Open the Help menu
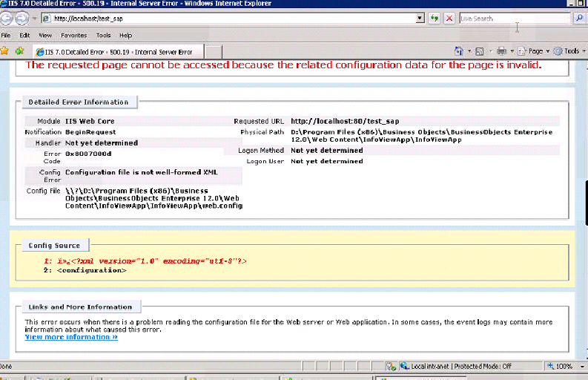 (125, 36)
